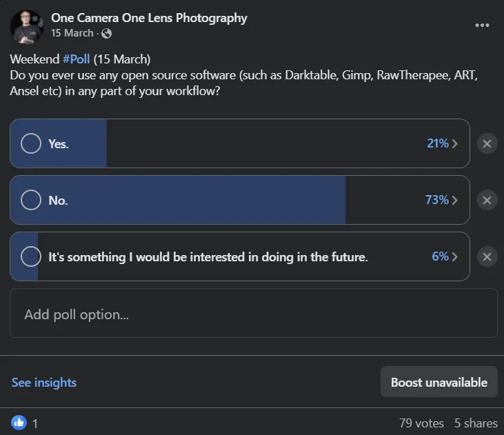The height and width of the screenshot is (435, 504).
Task: Select the "No." radio button
Action: (31, 200)
